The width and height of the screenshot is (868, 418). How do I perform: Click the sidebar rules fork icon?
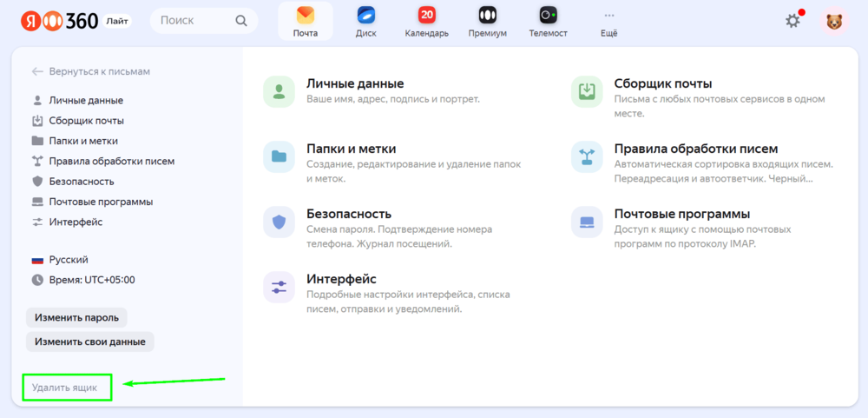(37, 162)
